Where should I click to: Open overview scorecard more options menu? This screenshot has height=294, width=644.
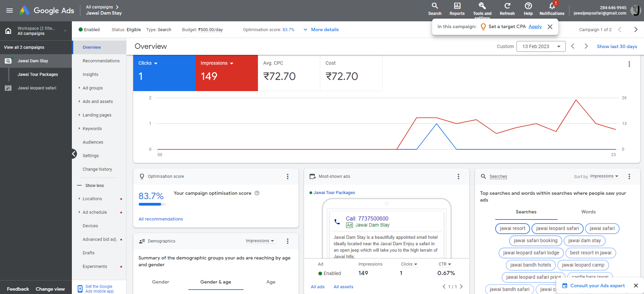click(x=629, y=64)
